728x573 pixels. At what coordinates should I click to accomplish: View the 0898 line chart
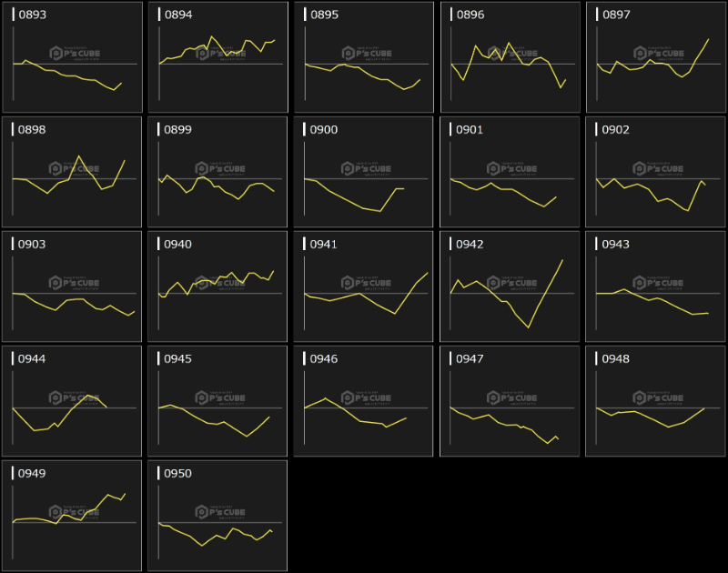point(73,172)
